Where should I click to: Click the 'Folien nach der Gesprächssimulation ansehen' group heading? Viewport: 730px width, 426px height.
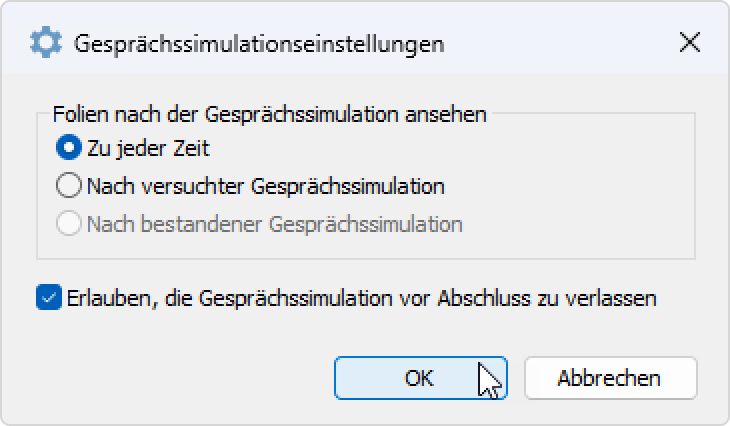click(270, 114)
